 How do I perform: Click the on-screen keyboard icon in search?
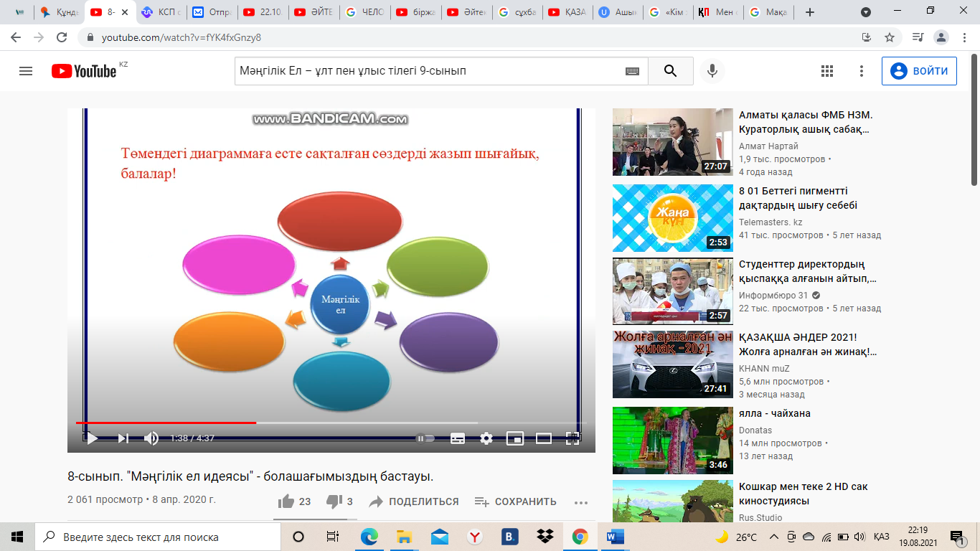point(632,71)
